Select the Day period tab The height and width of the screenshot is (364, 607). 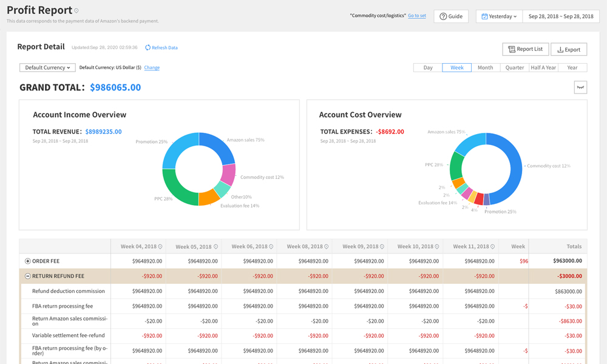tap(428, 67)
